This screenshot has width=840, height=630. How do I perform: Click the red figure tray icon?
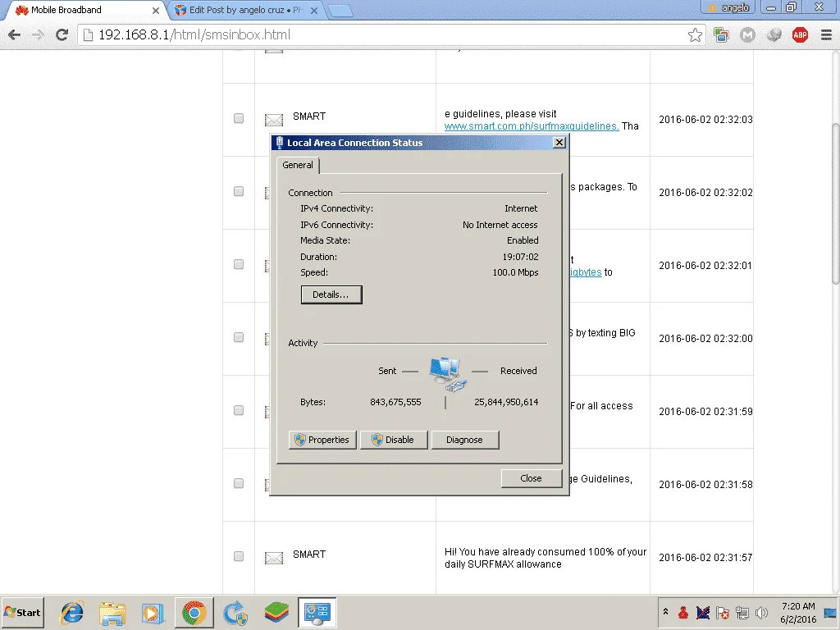pos(683,612)
